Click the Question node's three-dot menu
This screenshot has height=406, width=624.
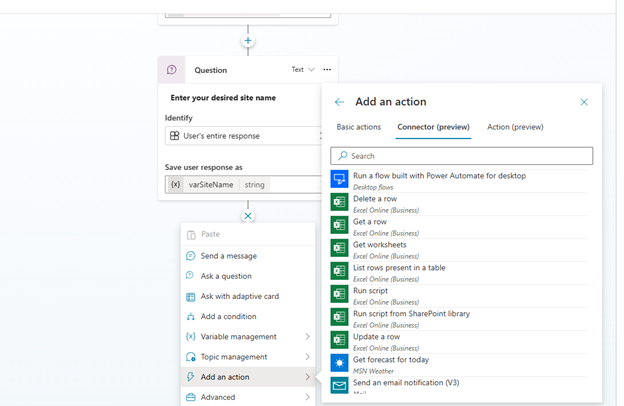pyautogui.click(x=327, y=70)
